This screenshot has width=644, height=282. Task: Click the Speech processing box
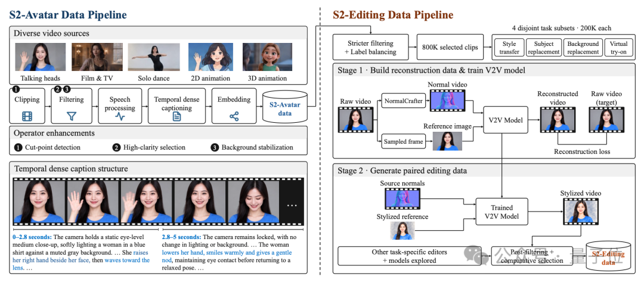120,106
